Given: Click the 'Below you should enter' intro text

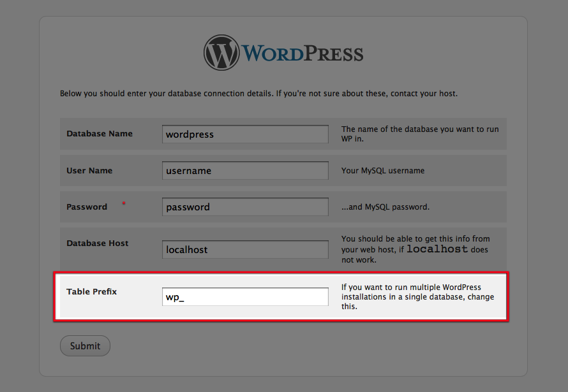Looking at the screenshot, I should point(258,93).
